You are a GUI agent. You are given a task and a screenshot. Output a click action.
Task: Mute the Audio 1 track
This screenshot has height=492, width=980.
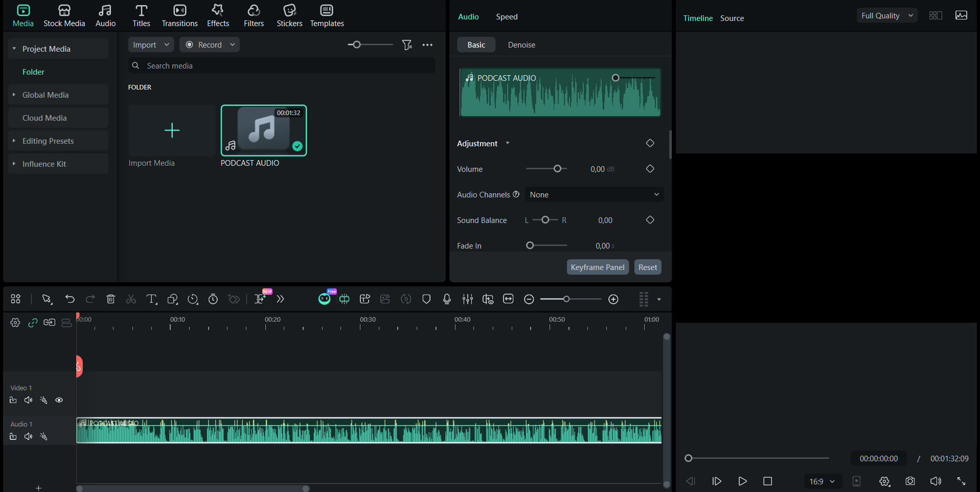pos(28,436)
